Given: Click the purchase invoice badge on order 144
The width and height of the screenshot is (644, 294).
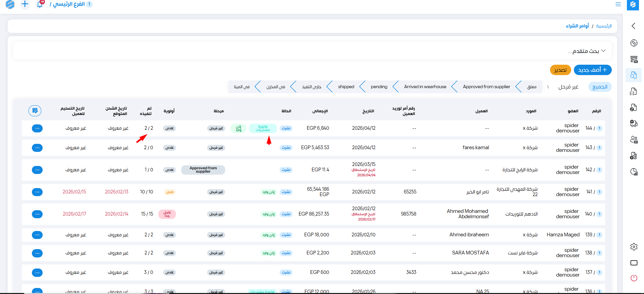Looking at the screenshot, I should tap(263, 128).
